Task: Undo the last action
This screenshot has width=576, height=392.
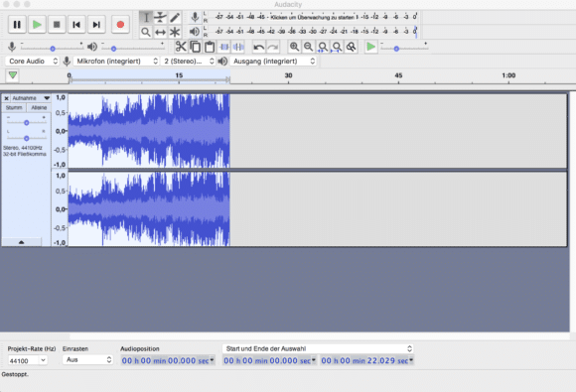Action: coord(258,47)
